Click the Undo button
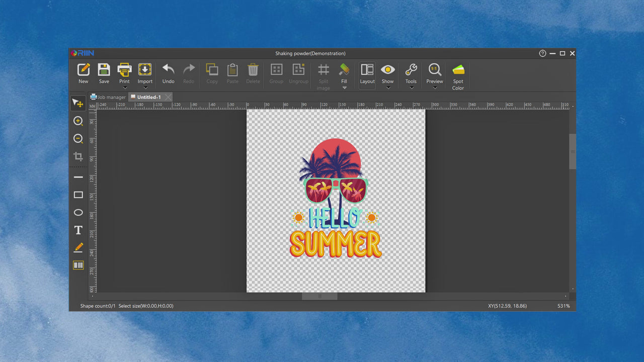Viewport: 644px width, 362px height. (x=168, y=73)
